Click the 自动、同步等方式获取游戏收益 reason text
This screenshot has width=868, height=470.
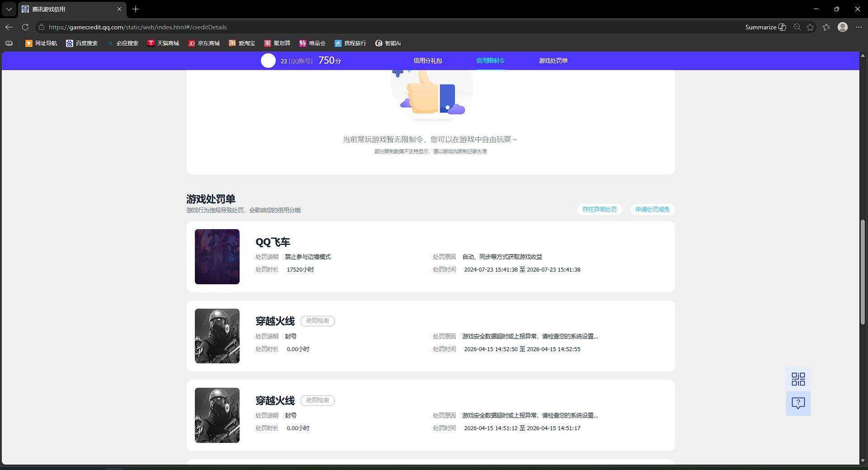tap(502, 257)
